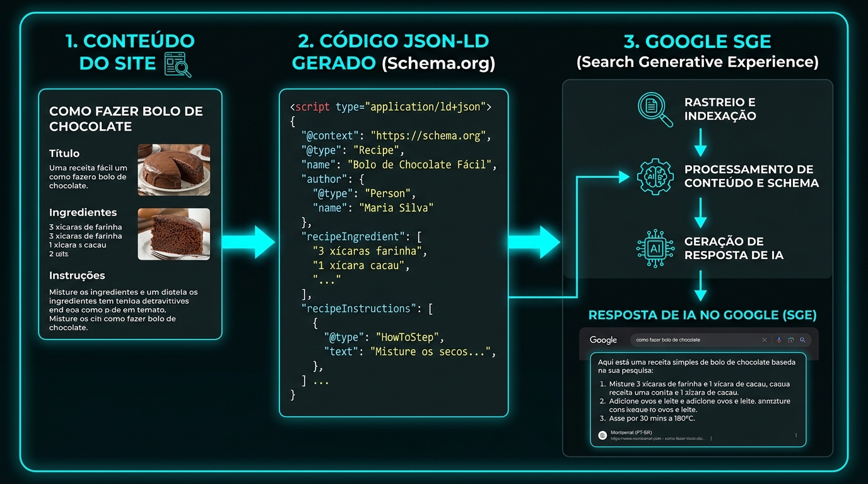Open the chocolate cake slice photo
The height and width of the screenshot is (484, 868).
173,234
